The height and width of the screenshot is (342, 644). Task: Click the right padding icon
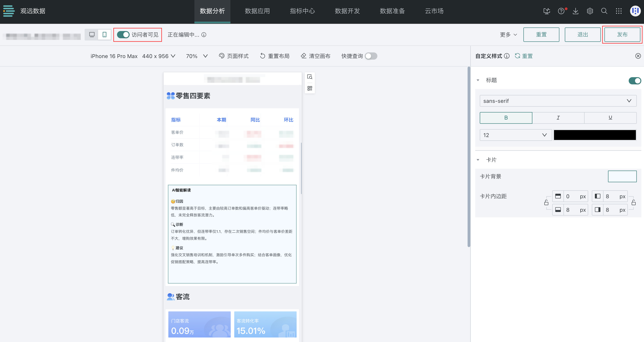(597, 210)
